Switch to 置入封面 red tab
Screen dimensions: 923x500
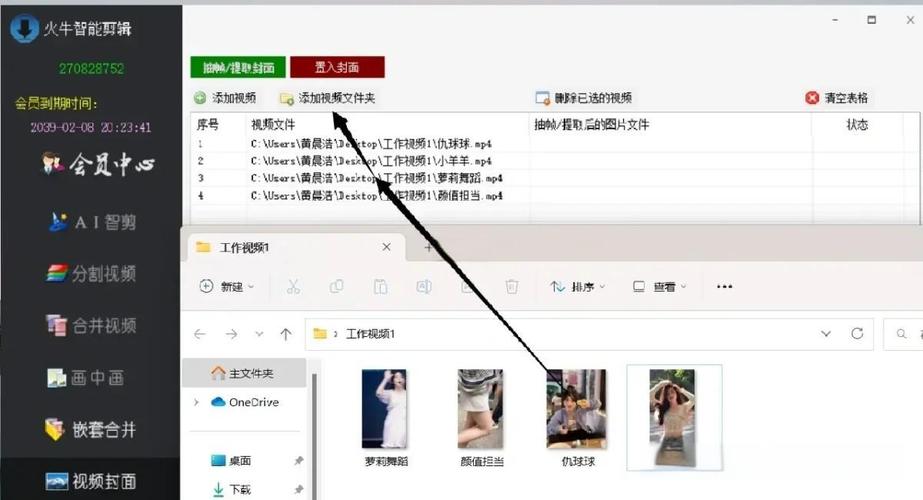pos(337,67)
